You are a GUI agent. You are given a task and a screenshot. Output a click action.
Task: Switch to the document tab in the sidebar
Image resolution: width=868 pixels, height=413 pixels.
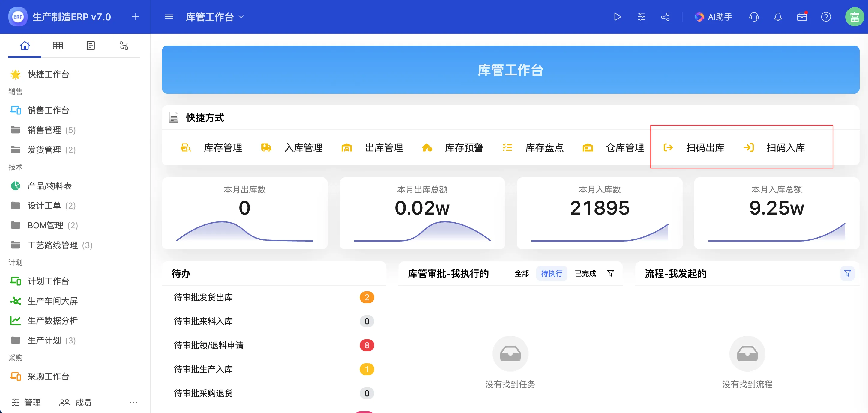point(91,46)
